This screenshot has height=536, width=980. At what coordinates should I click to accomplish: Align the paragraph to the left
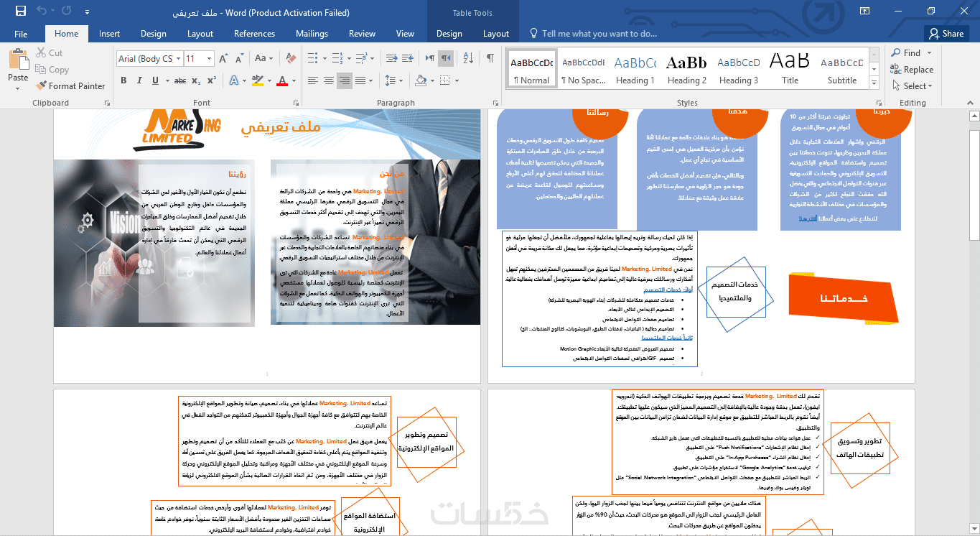pos(313,80)
